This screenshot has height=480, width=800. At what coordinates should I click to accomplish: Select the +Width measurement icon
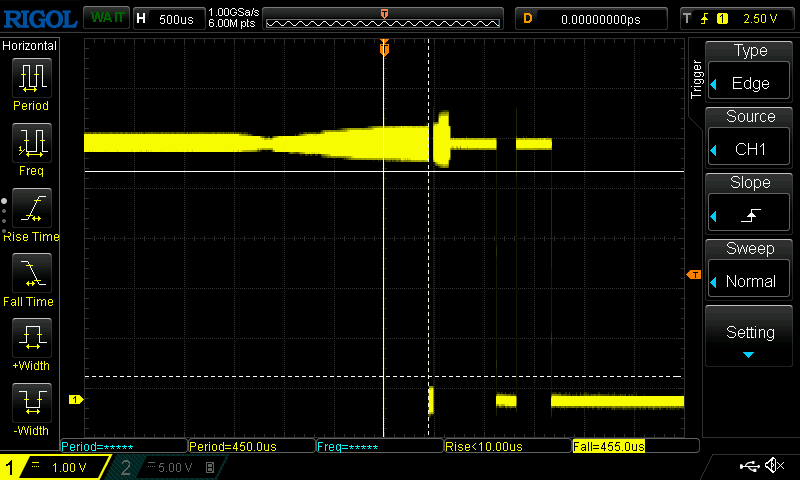(31, 338)
